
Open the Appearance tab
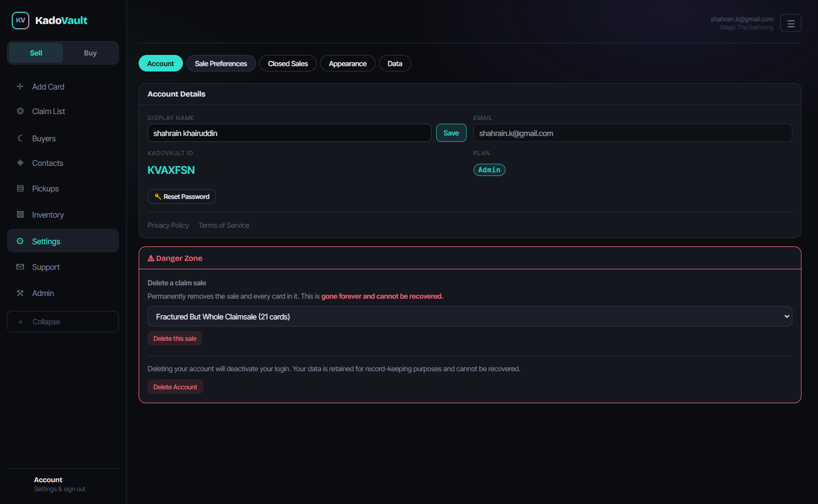click(x=348, y=63)
